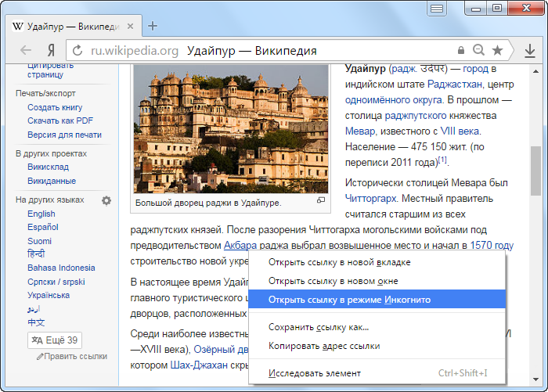The width and height of the screenshot is (548, 392).
Task: Click the page vertical scrollbar thumb
Action: coord(535,171)
